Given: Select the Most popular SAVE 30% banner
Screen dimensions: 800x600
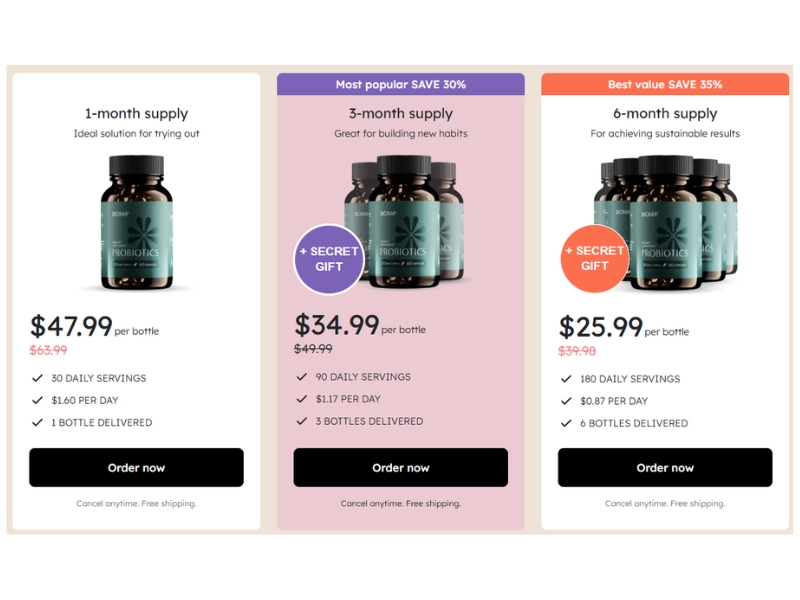Looking at the screenshot, I should pos(400,85).
